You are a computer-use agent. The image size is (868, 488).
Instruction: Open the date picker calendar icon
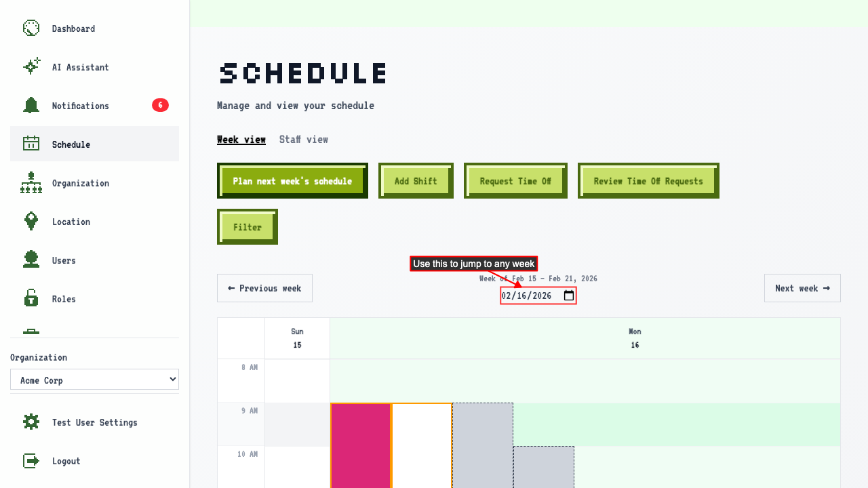click(569, 296)
